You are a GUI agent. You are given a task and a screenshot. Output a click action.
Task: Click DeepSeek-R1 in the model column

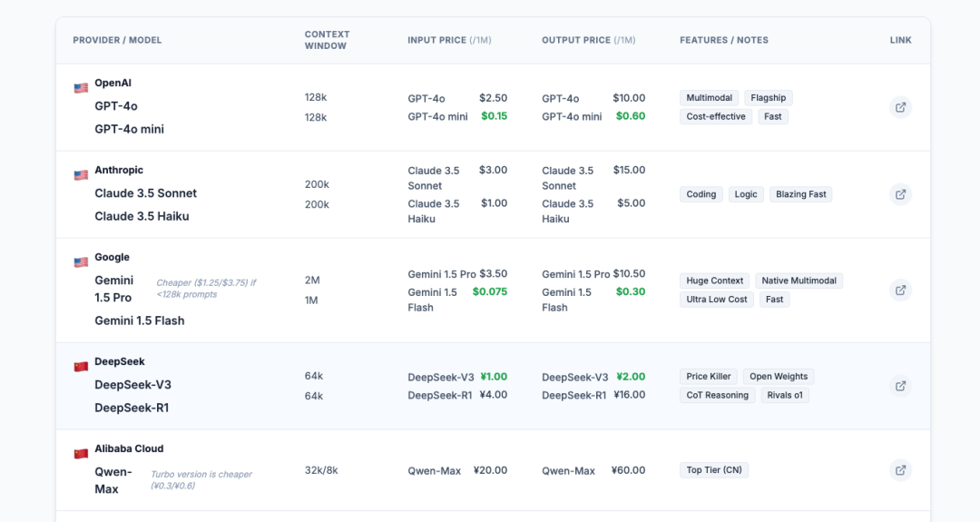point(132,408)
